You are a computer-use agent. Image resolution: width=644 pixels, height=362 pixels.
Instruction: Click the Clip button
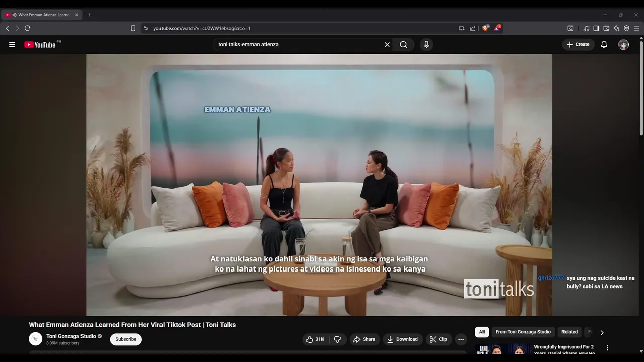click(438, 339)
